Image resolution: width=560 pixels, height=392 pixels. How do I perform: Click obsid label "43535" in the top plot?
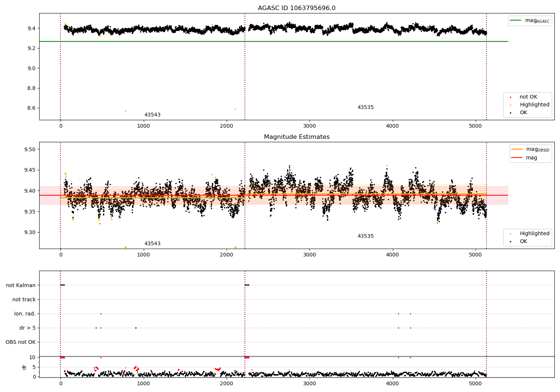click(365, 108)
